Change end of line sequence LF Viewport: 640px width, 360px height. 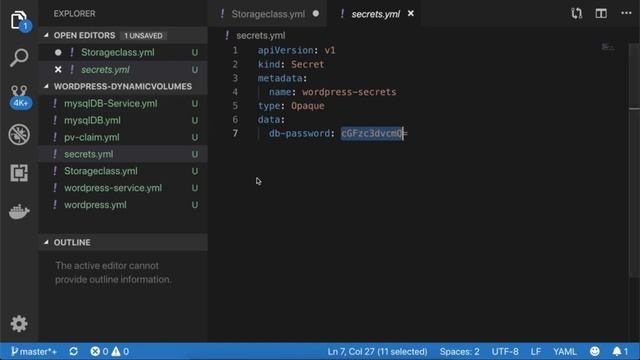tap(536, 351)
